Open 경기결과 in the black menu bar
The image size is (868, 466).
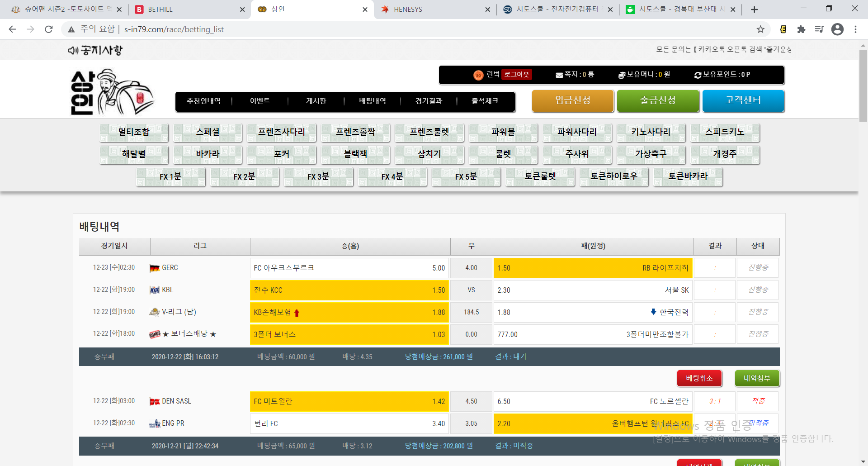(x=429, y=101)
